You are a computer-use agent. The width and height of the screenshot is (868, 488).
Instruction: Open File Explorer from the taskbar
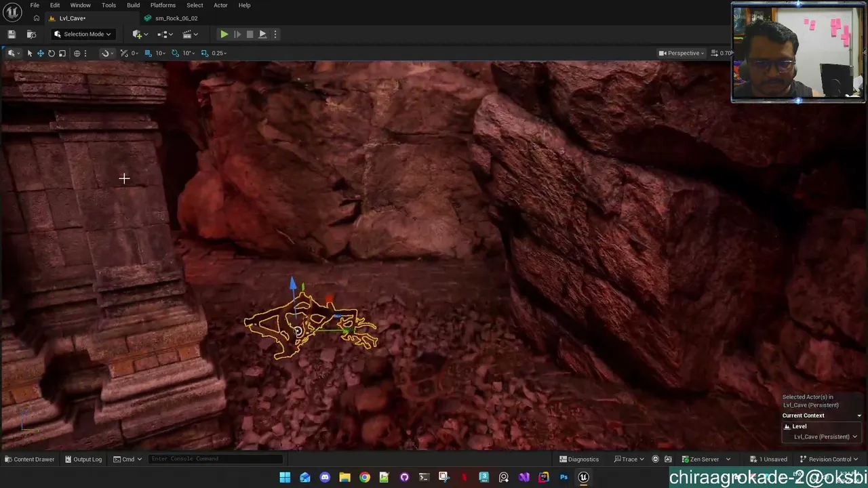(x=344, y=477)
